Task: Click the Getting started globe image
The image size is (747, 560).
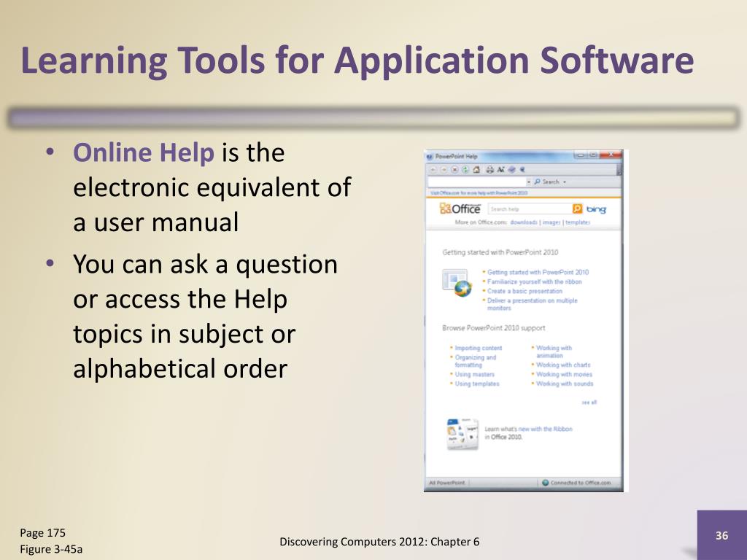Action: coord(457,283)
